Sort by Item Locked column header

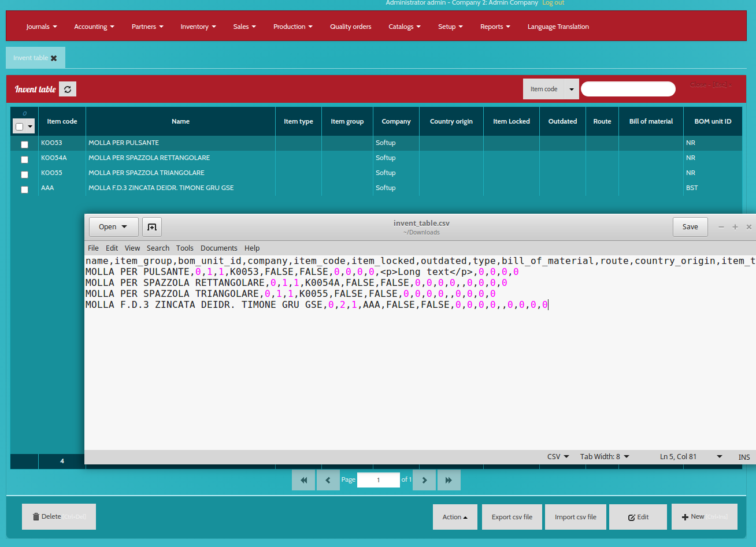(512, 121)
